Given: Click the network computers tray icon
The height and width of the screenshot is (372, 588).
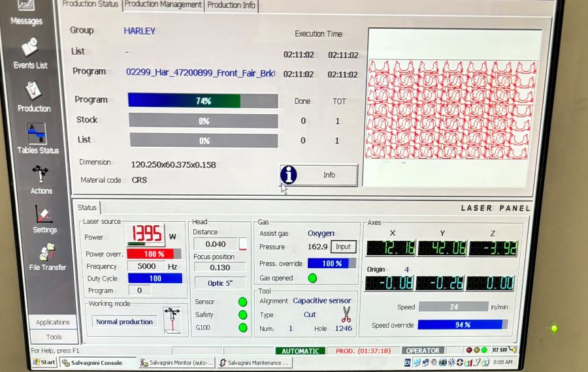Looking at the screenshot, I should click(425, 362).
